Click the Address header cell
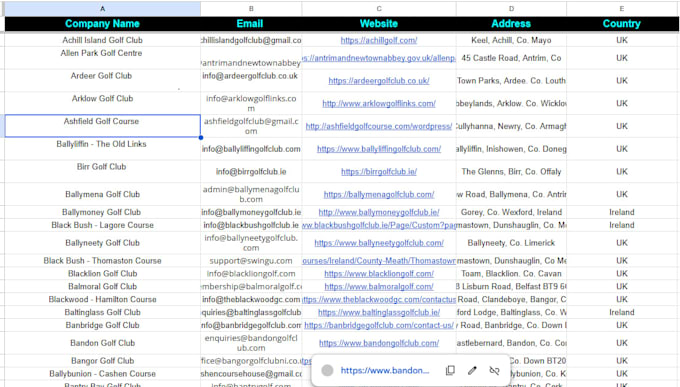680x387 pixels. 511,24
